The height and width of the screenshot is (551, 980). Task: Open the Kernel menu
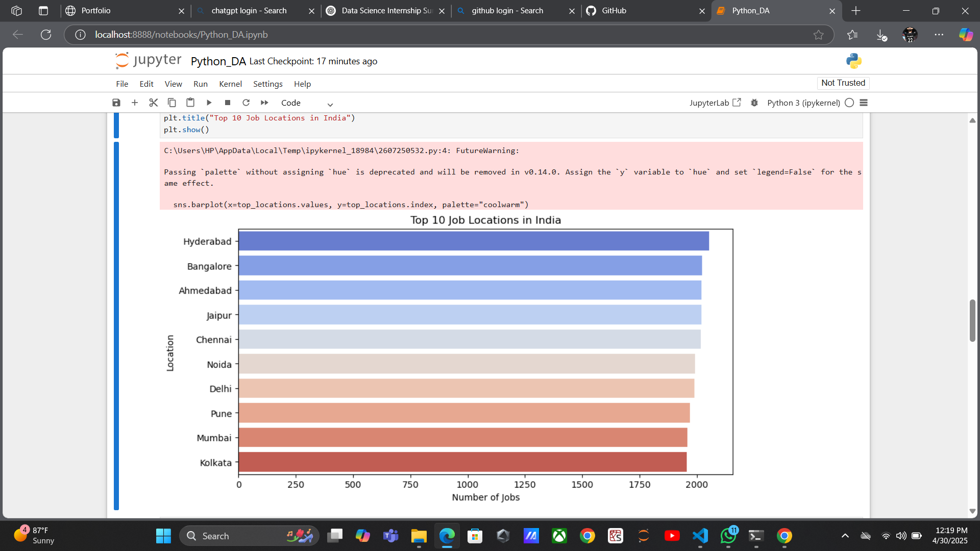[x=230, y=84]
